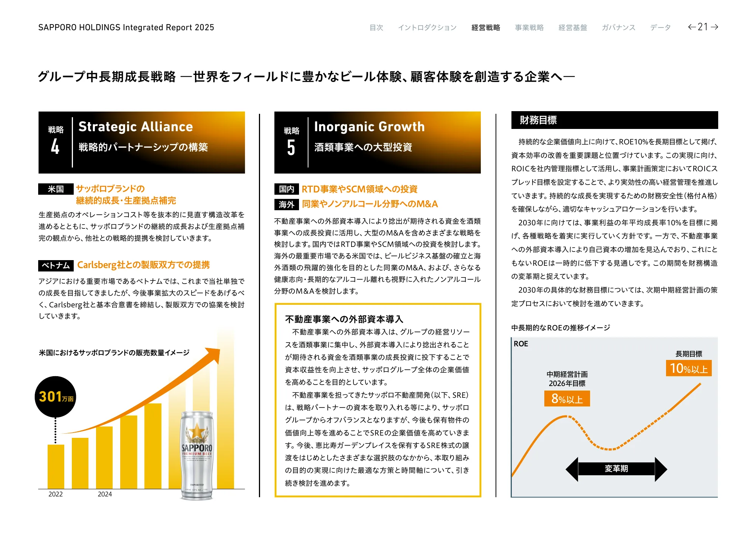Go to the 事業戦略 section tab
Screen dimensions: 756x535
[529, 28]
